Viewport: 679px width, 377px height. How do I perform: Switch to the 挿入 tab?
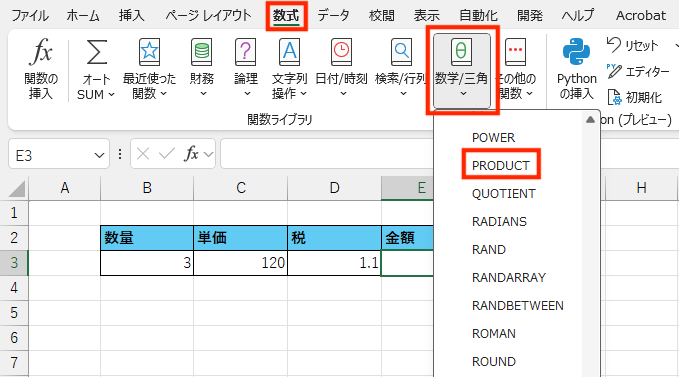(132, 16)
